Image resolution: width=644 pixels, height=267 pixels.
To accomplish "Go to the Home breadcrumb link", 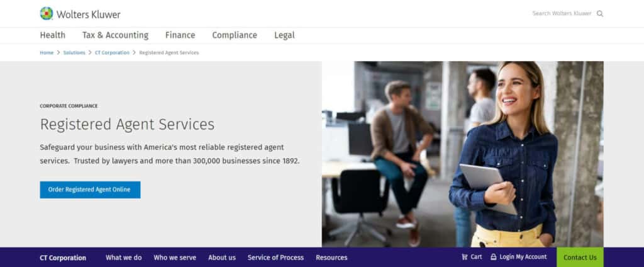I will (x=47, y=53).
